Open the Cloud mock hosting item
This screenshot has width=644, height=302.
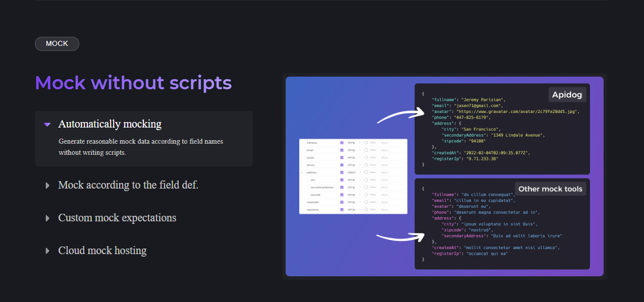pos(102,251)
